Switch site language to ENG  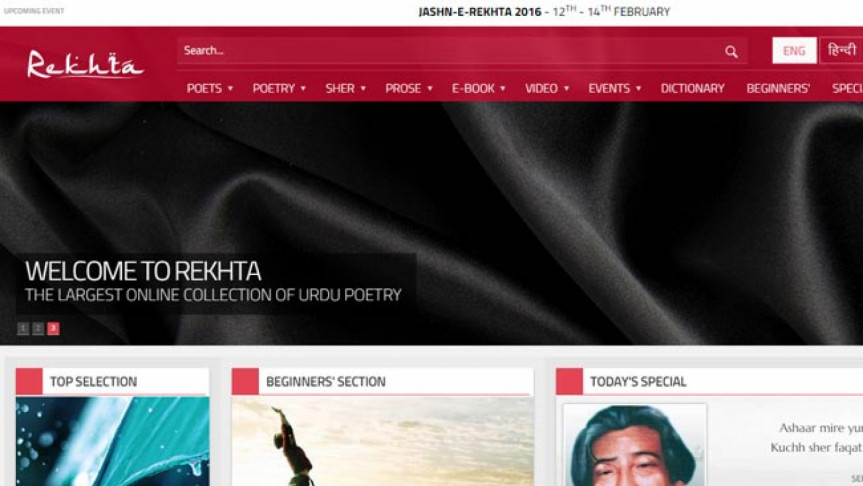(794, 51)
